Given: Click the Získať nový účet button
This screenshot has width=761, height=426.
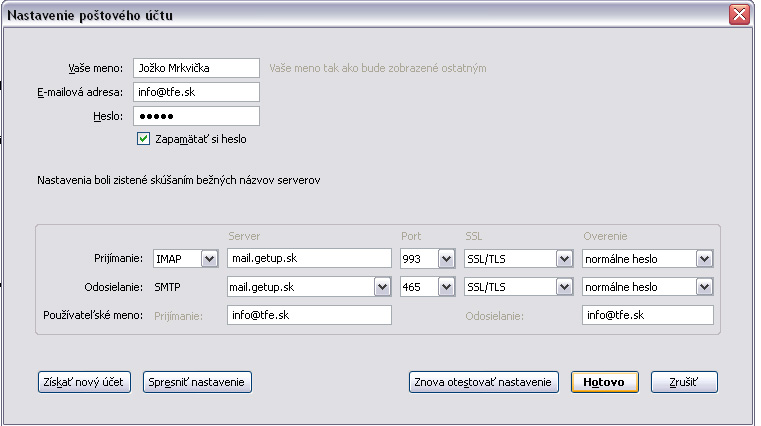Looking at the screenshot, I should point(84,382).
